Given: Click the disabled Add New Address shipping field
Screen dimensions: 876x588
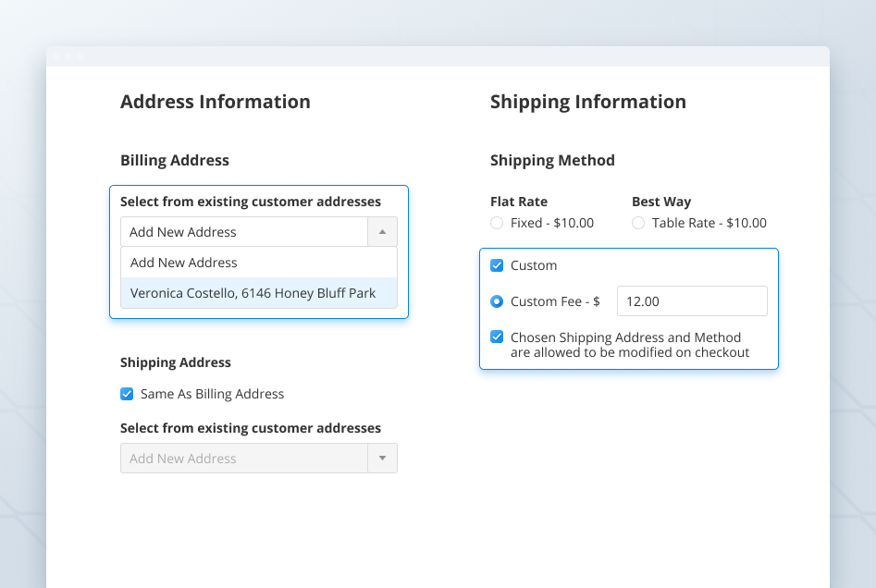Looking at the screenshot, I should point(245,458).
